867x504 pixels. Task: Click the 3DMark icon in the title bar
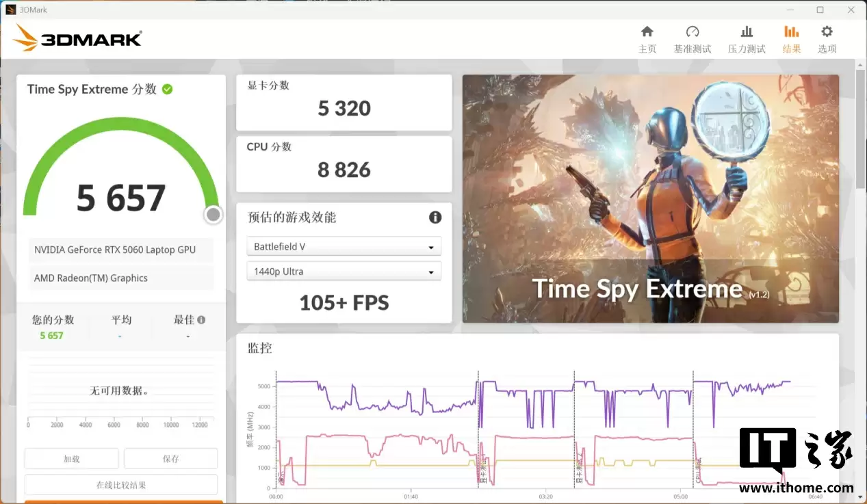pos(11,9)
